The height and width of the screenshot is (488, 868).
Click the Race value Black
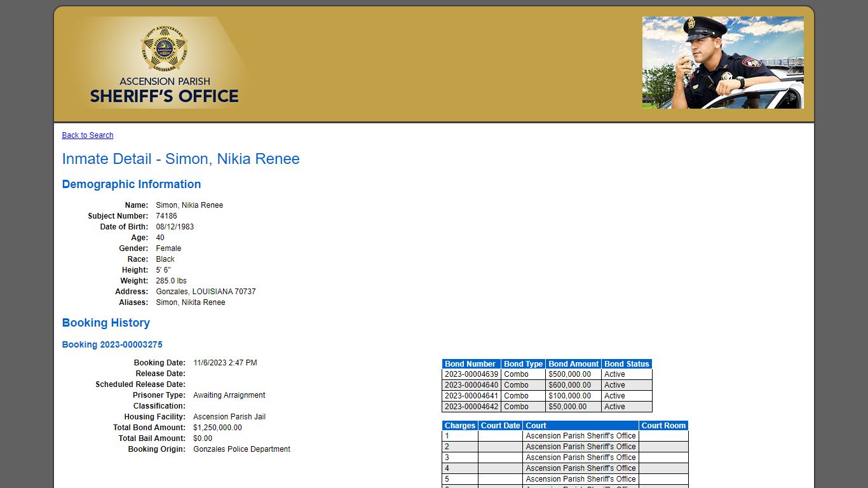click(x=165, y=259)
